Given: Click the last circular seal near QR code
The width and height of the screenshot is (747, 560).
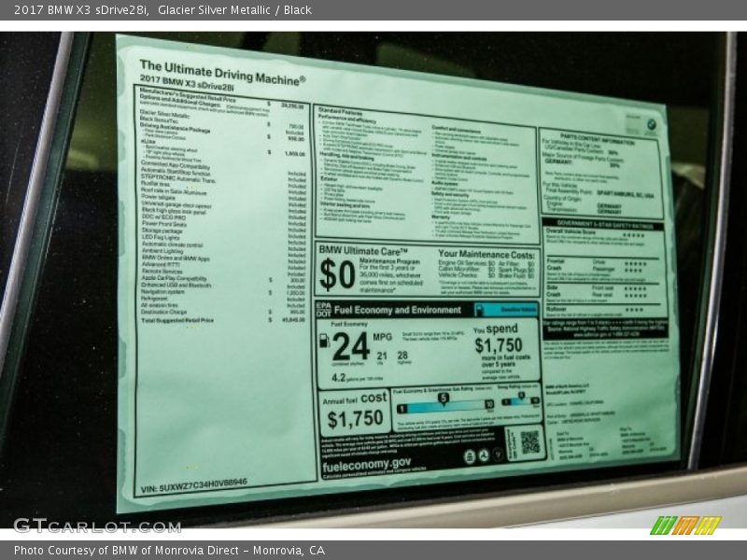Looking at the screenshot, I should pyautogui.click(x=499, y=455).
